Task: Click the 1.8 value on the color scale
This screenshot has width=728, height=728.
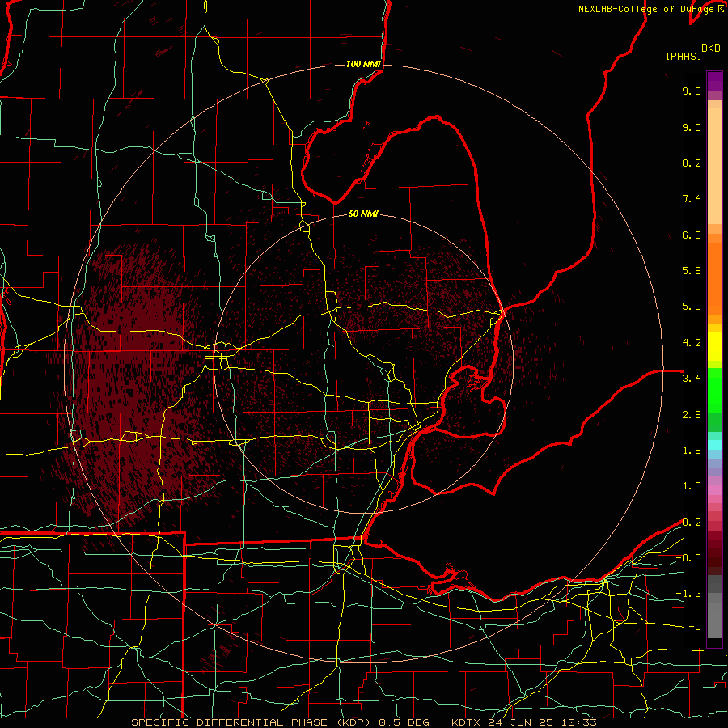Action: pos(692,451)
